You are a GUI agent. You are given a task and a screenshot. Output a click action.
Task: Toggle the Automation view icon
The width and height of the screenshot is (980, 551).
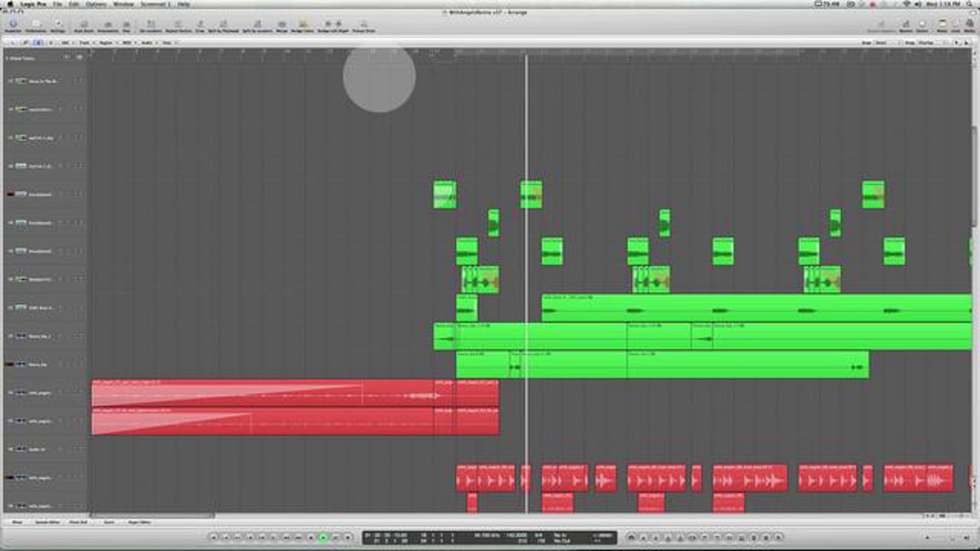point(108,25)
